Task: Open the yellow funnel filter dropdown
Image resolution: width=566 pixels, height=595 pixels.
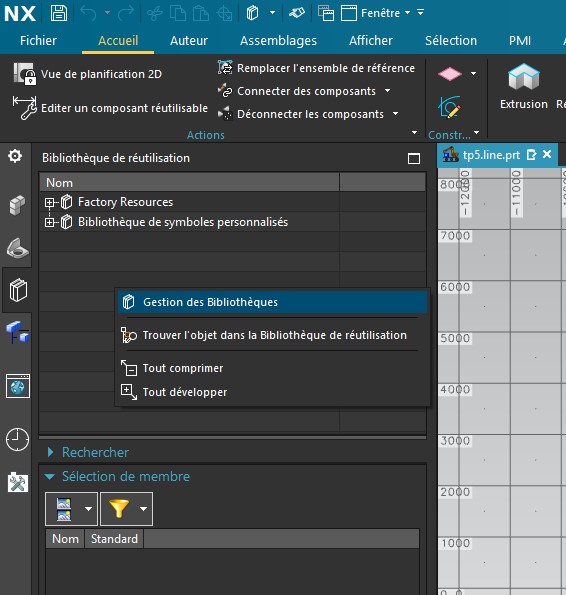Action: tap(143, 509)
